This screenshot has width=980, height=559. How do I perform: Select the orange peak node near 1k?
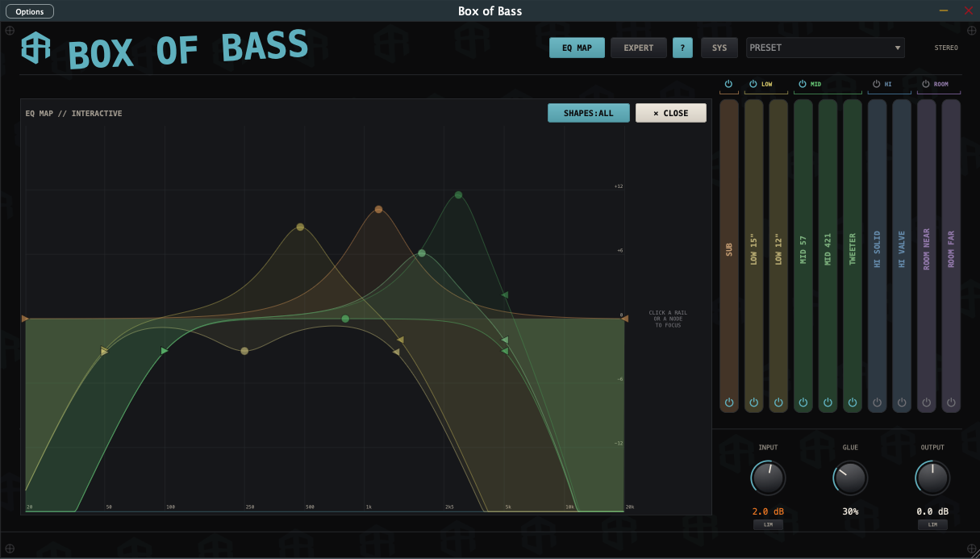(x=378, y=210)
